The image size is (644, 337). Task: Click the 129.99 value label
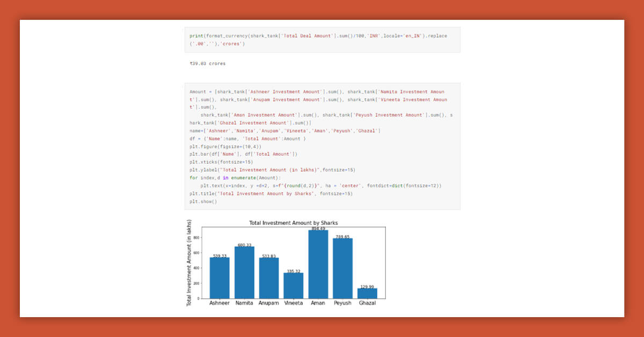click(368, 287)
